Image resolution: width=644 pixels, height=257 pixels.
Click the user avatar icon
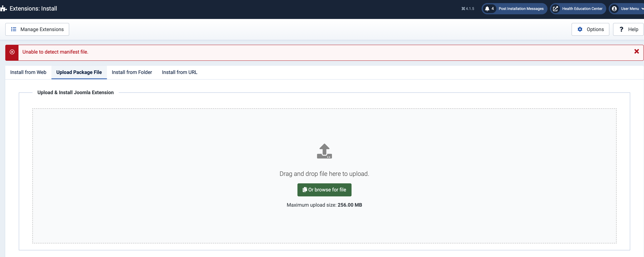click(614, 9)
